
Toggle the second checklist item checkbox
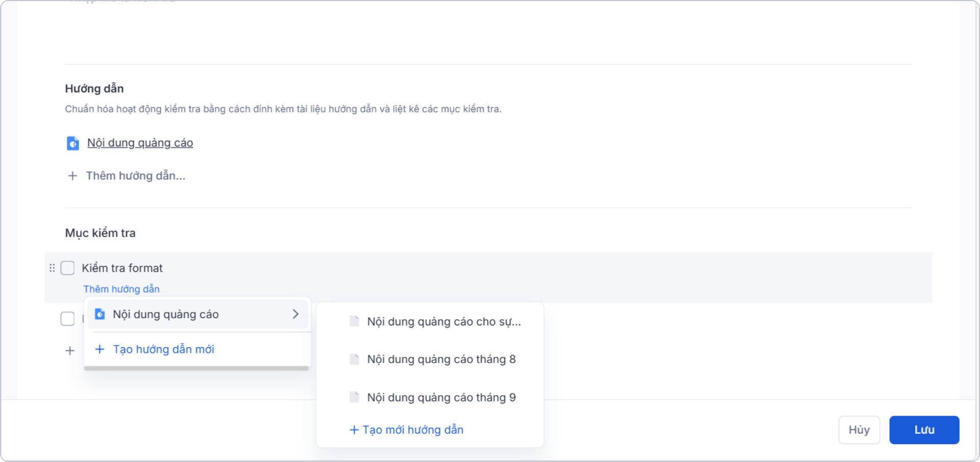point(67,319)
